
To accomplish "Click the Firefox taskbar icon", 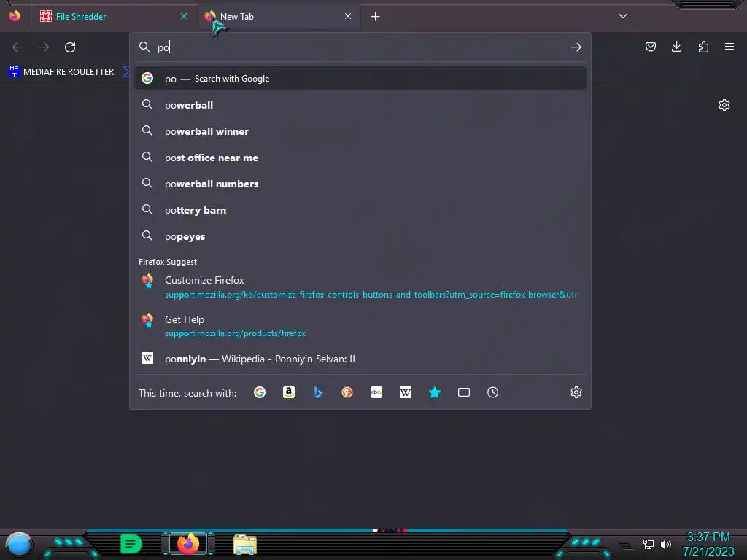I will (x=188, y=544).
